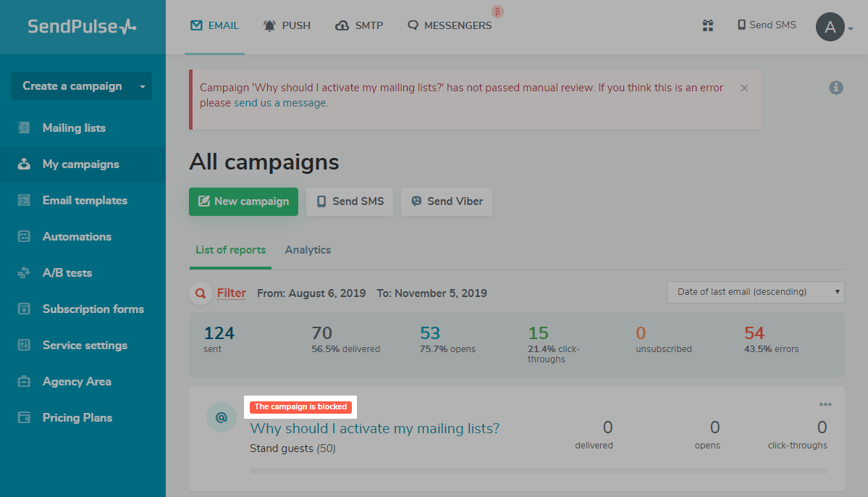Follow the 'send us a message' link

pyautogui.click(x=280, y=103)
